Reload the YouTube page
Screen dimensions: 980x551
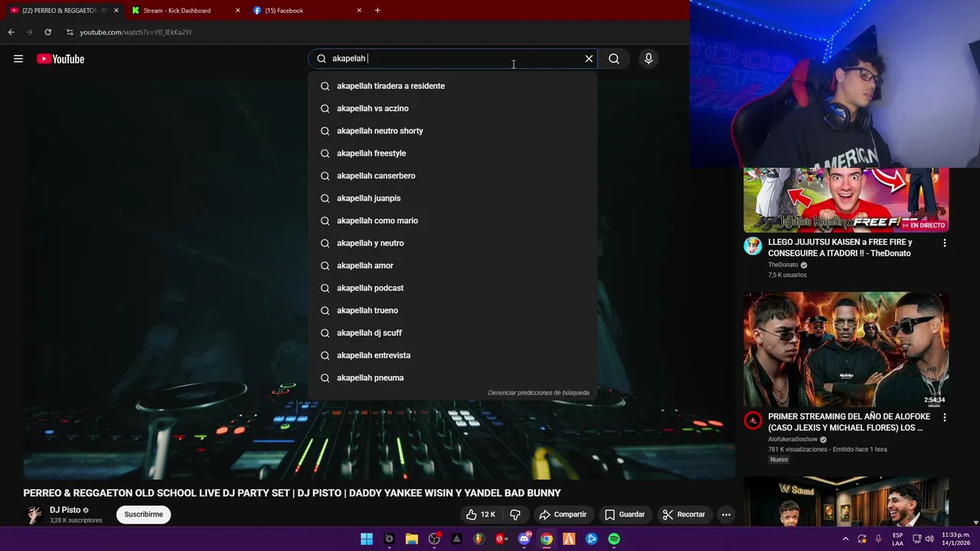[47, 32]
